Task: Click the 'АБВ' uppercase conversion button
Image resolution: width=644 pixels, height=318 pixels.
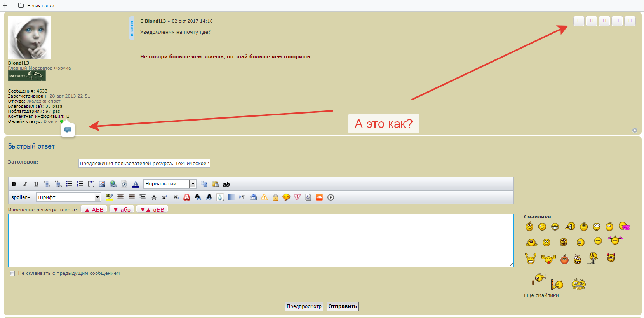Action: [94, 210]
